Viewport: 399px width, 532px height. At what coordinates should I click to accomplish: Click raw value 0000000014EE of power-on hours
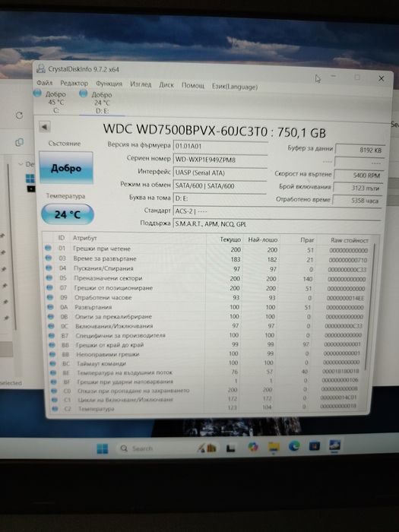345,298
